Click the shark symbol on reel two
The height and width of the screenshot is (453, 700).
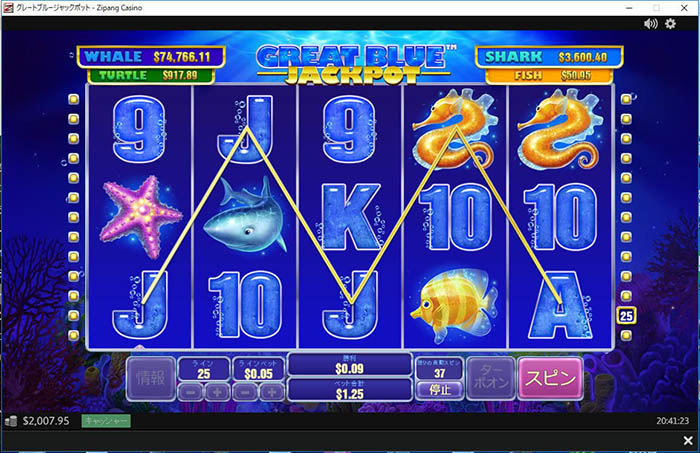coord(245,215)
